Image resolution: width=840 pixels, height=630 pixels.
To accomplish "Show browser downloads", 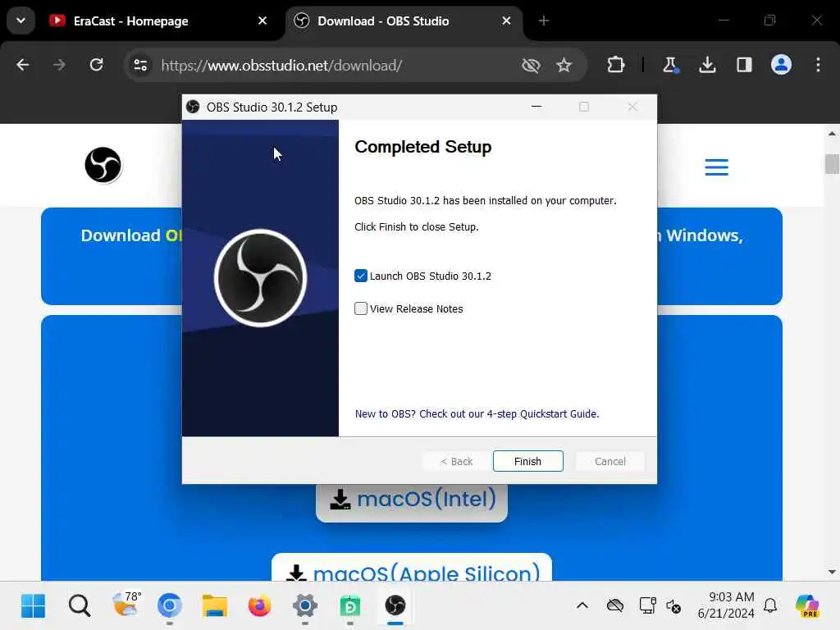I will pos(707,65).
